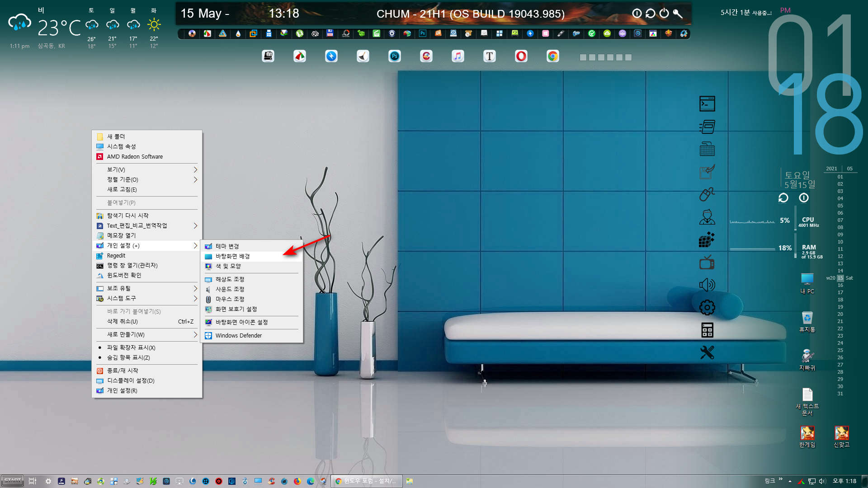Open the wrench and screwdriver tools icon

[707, 352]
